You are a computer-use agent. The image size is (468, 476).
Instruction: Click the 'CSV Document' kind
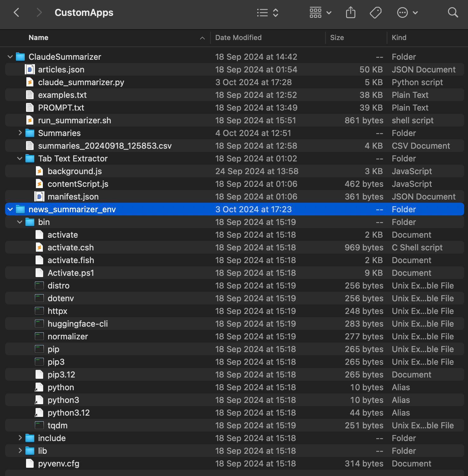coord(421,146)
